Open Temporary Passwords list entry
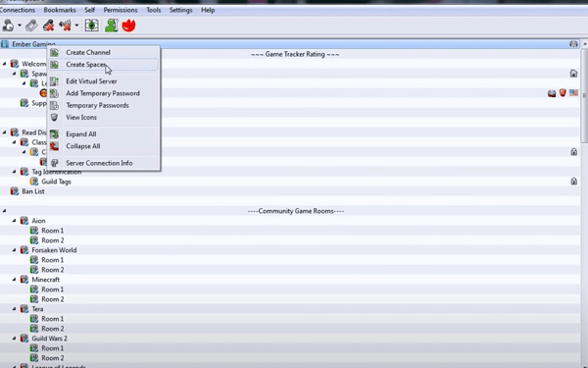This screenshot has width=588, height=368. coord(104,105)
